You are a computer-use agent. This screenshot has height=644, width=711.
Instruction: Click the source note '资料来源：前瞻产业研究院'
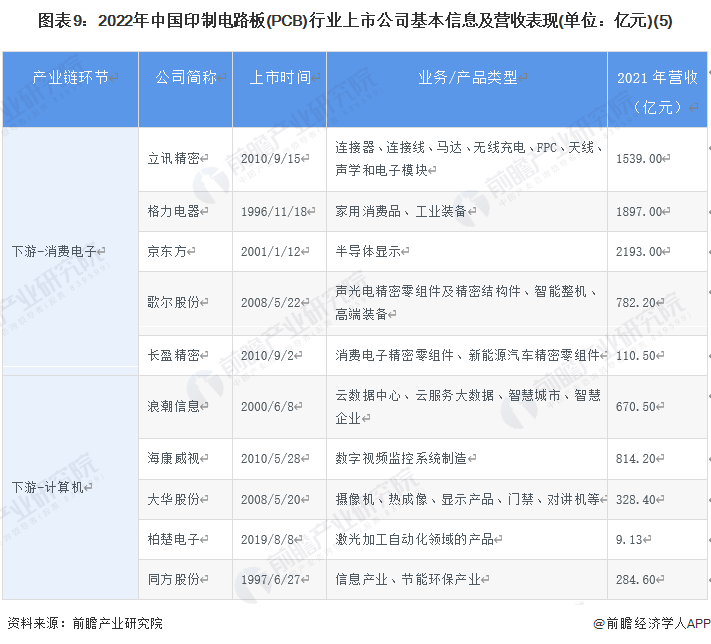[85, 623]
